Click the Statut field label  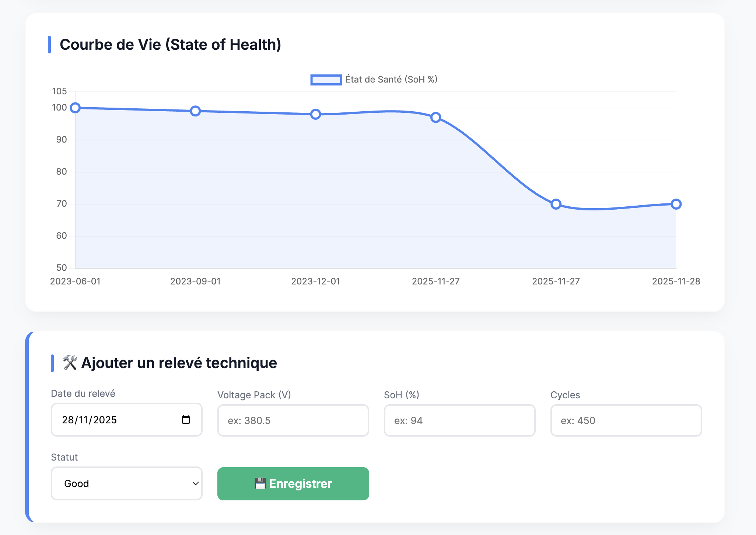coord(64,457)
